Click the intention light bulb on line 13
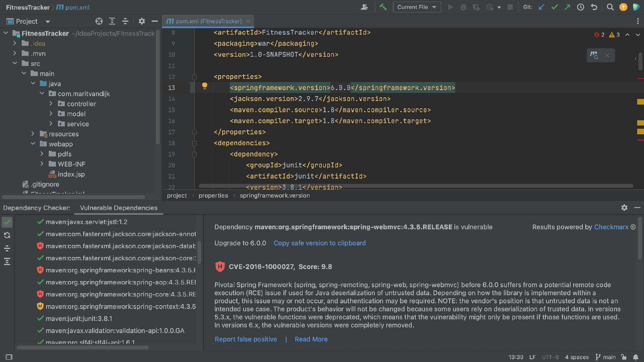The image size is (644, 362). click(x=204, y=85)
